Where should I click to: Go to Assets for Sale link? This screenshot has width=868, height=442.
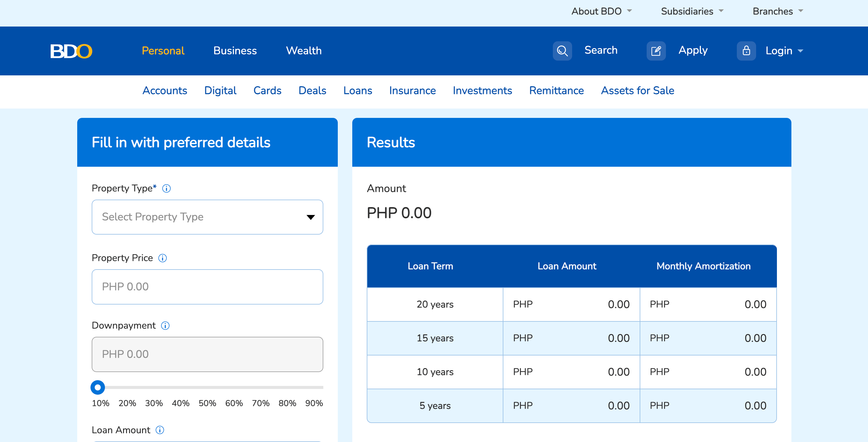637,90
